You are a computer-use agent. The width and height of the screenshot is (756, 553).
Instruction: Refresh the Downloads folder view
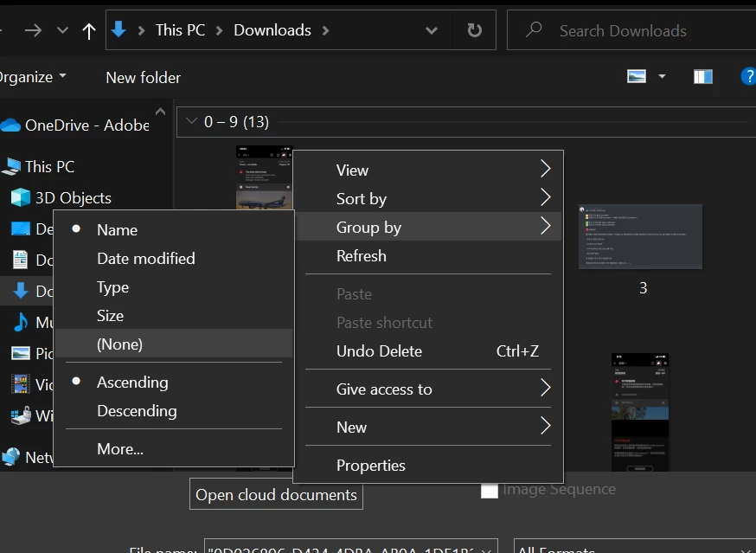474,30
